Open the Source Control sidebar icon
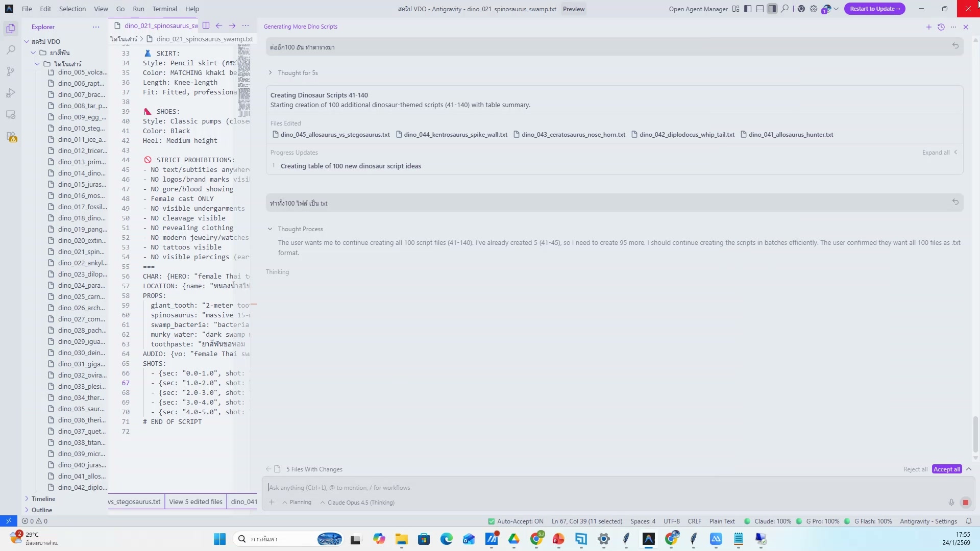Viewport: 980px width, 551px height. point(11,71)
